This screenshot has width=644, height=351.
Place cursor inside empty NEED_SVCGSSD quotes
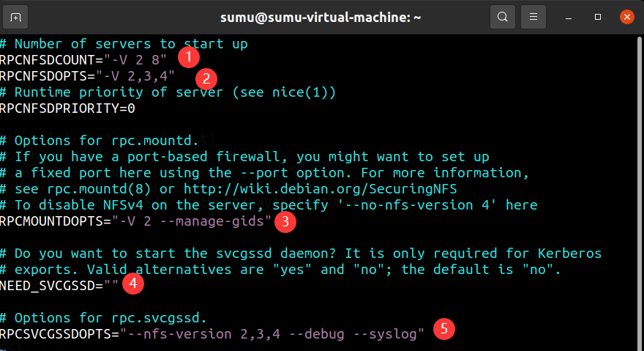[x=111, y=285]
